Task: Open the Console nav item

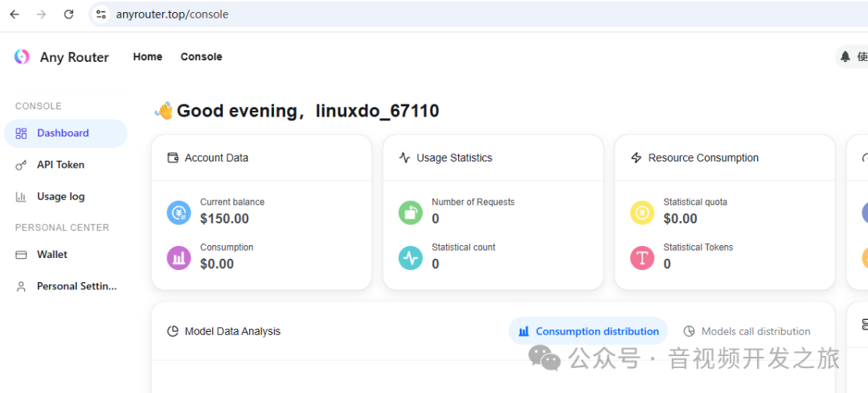Action: tap(202, 56)
